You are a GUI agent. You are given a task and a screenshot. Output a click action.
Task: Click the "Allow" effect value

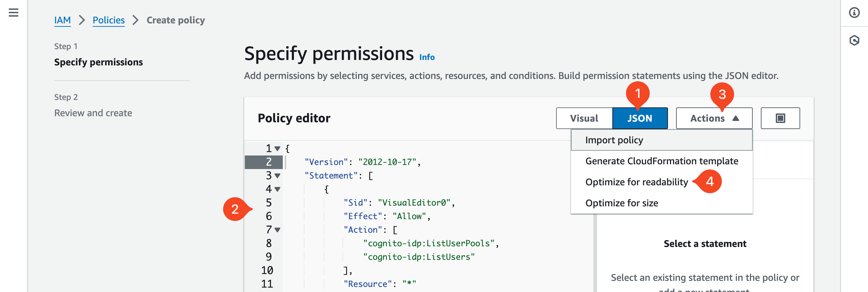410,216
